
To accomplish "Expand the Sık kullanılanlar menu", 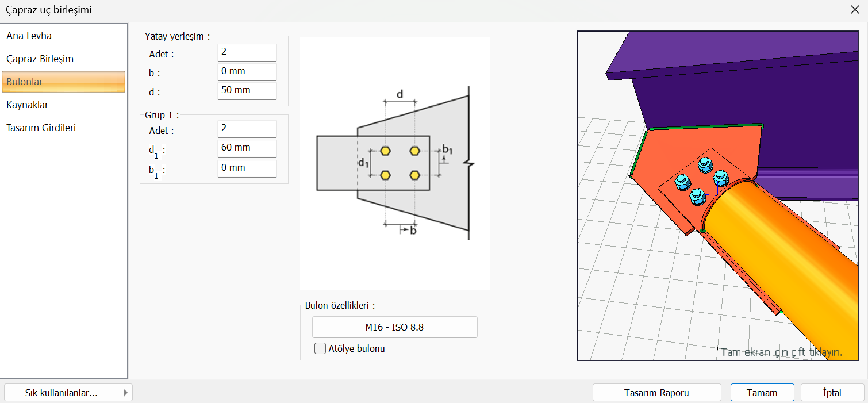I will 68,393.
